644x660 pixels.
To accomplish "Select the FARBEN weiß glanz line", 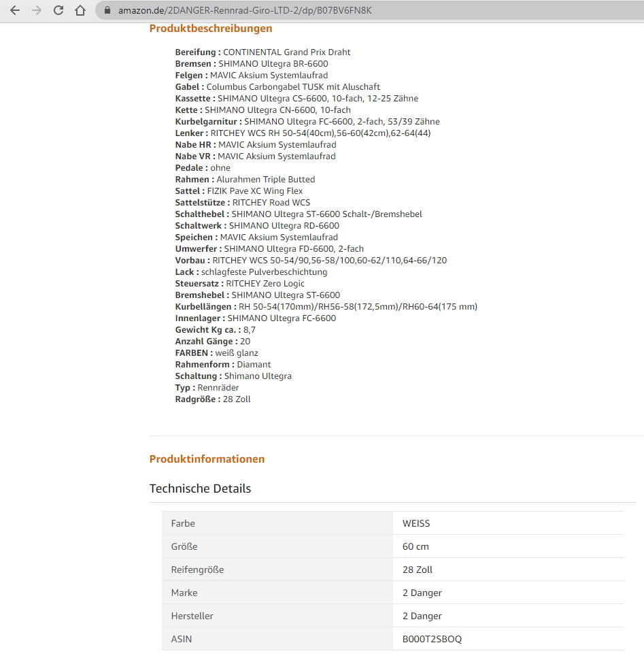I will 217,353.
